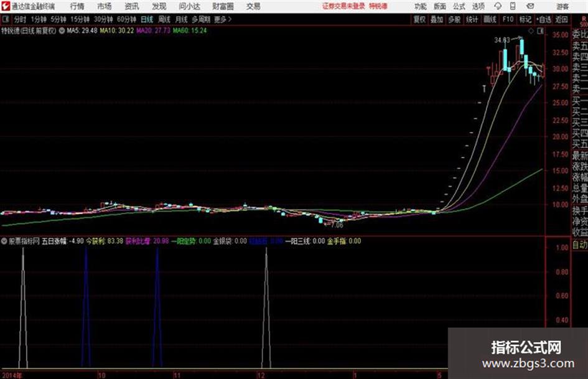This screenshot has height=379, width=588.
Task: Click the 自动 button at right edge
Action: pyautogui.click(x=580, y=245)
